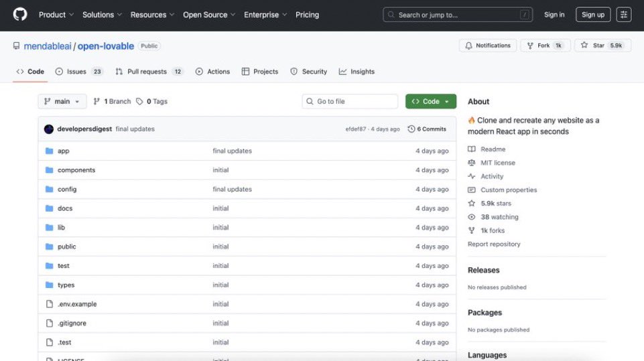Viewport: 644px width, 361px height.
Task: Open the Pricing page
Action: (x=307, y=15)
